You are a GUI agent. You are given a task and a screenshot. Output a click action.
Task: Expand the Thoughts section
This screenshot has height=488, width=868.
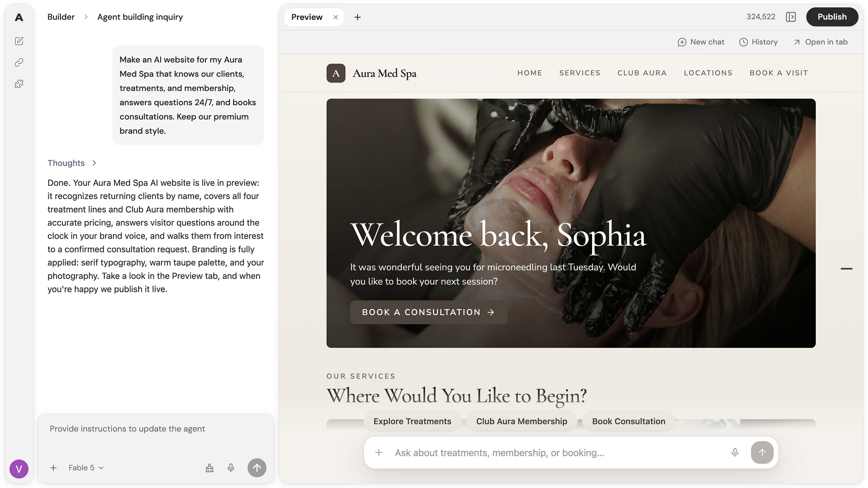72,163
